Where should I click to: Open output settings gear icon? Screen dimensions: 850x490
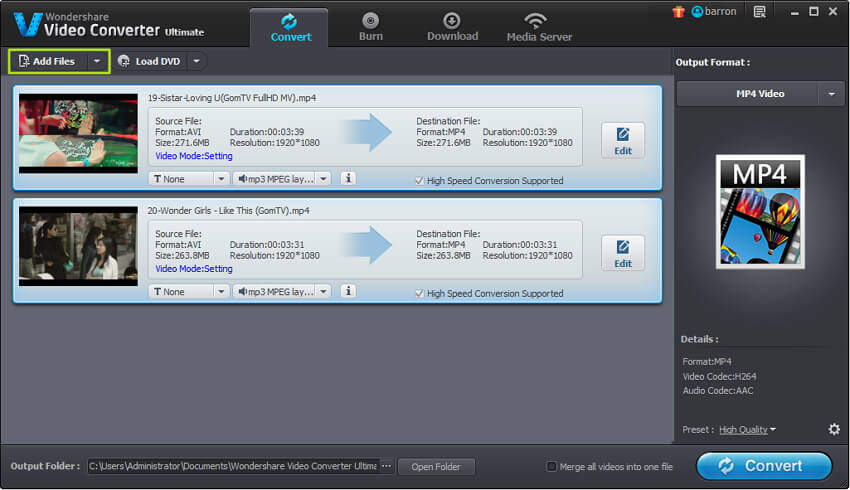(x=834, y=430)
